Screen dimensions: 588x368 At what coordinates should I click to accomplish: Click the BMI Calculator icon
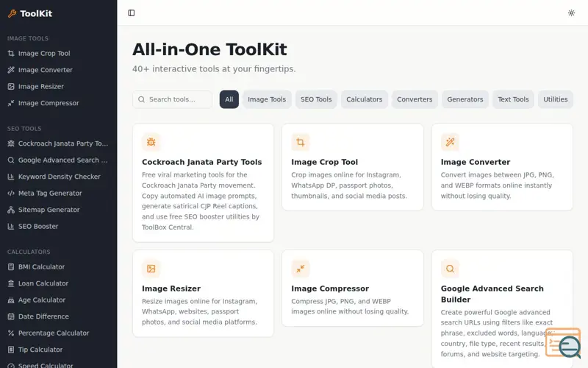[11, 266]
